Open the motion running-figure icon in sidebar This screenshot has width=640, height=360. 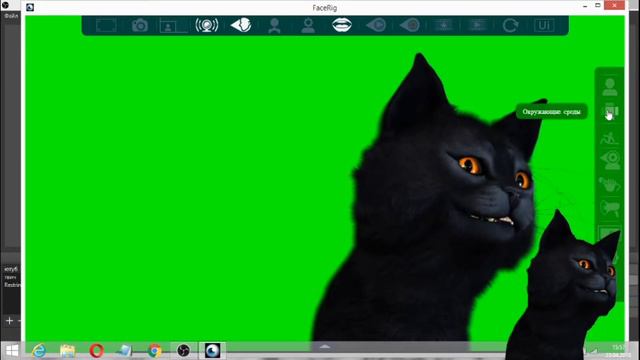[609, 138]
